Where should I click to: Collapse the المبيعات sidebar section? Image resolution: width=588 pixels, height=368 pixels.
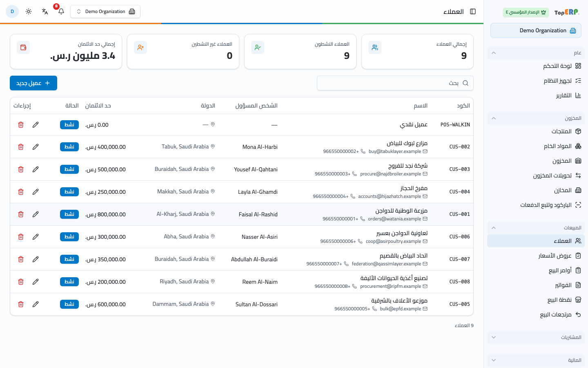536,228
